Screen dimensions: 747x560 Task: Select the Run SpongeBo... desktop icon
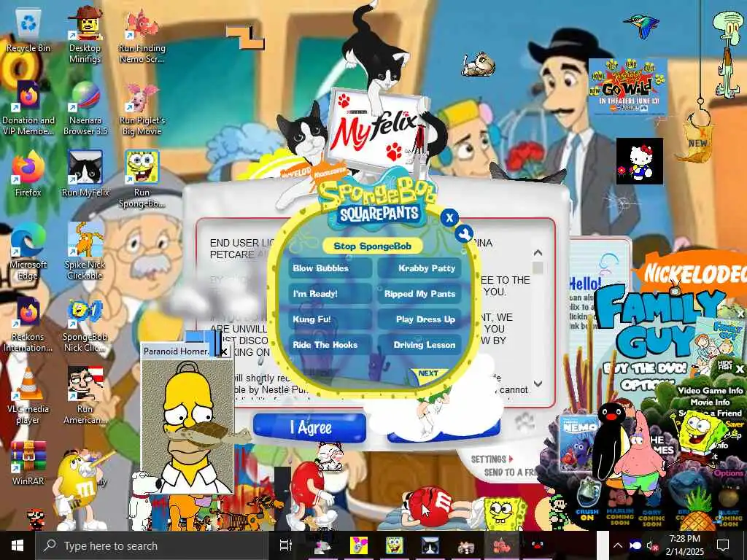(x=142, y=179)
